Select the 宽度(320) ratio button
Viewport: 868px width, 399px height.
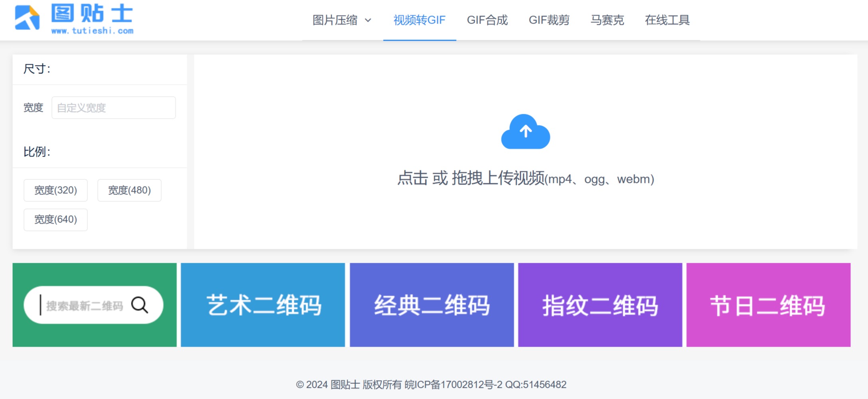[x=55, y=191]
